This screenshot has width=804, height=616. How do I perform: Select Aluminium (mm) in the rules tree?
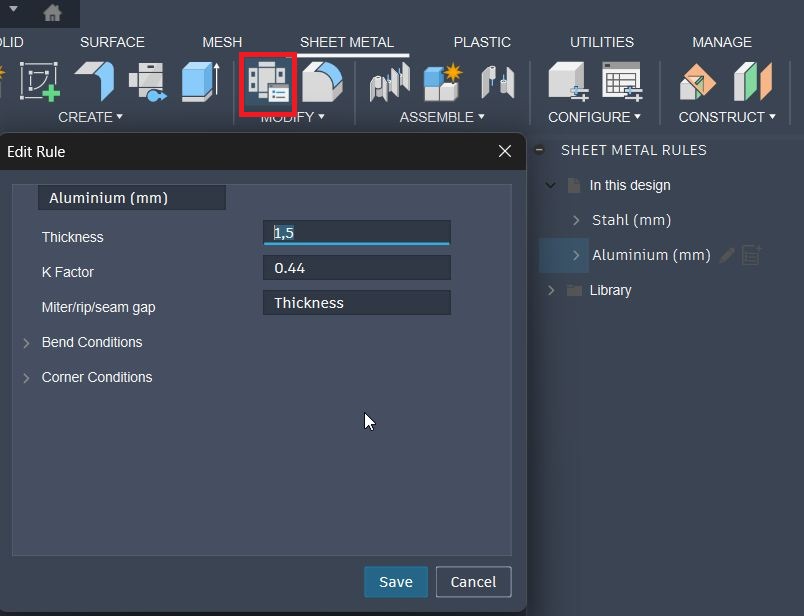pyautogui.click(x=651, y=255)
